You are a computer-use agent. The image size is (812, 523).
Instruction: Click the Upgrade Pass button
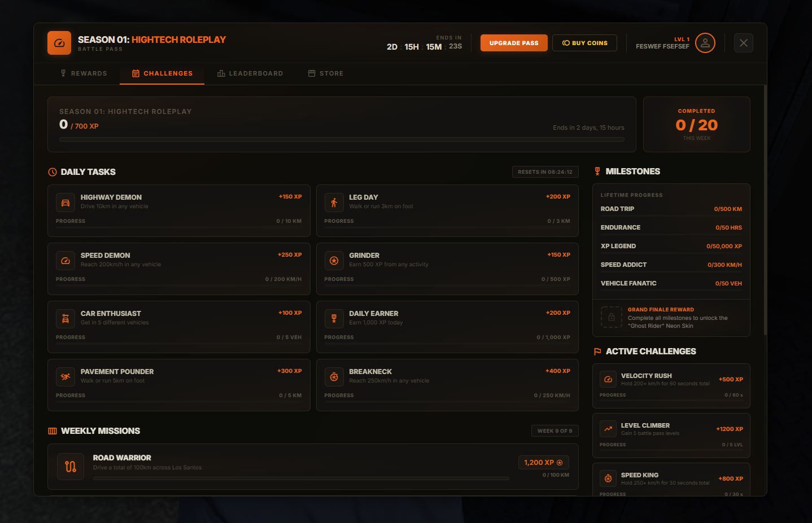coord(514,43)
